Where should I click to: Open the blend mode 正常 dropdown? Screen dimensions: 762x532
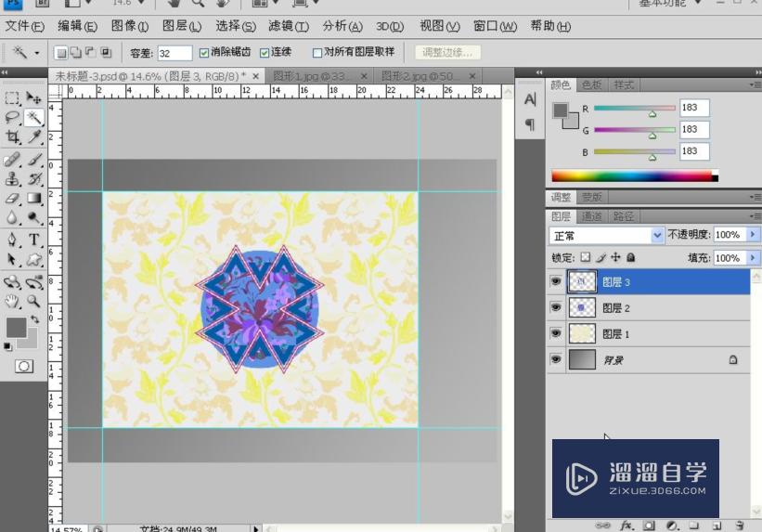(606, 236)
